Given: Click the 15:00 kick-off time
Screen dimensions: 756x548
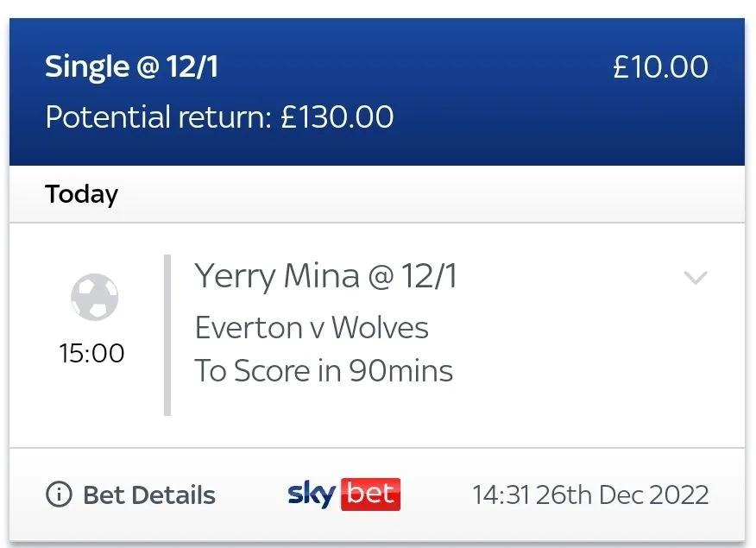Looking at the screenshot, I should [91, 353].
